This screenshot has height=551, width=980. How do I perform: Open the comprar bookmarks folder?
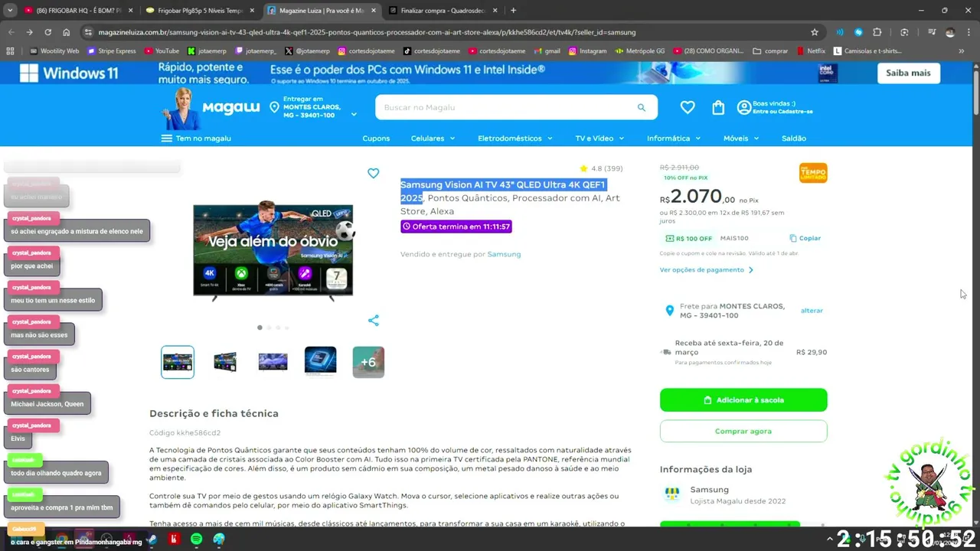pos(770,51)
